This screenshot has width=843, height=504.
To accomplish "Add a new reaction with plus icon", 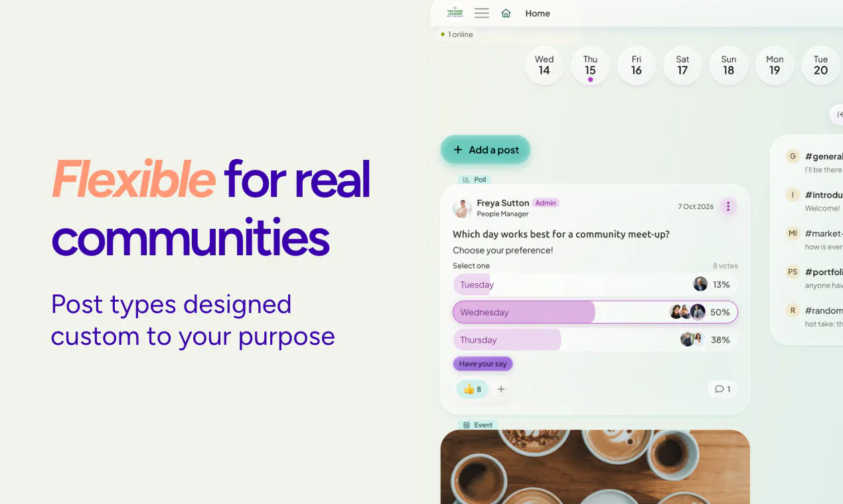I will tap(501, 389).
